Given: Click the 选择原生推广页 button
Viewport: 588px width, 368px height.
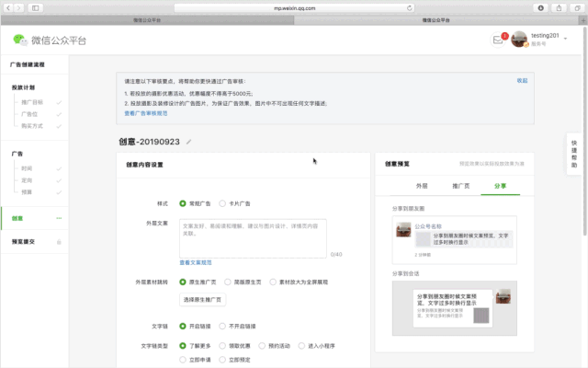Looking at the screenshot, I should point(202,300).
